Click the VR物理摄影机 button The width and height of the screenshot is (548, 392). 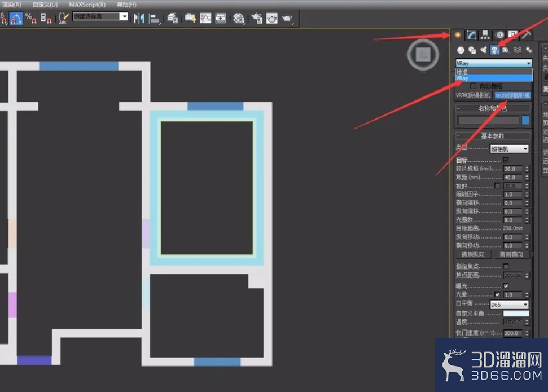512,95
